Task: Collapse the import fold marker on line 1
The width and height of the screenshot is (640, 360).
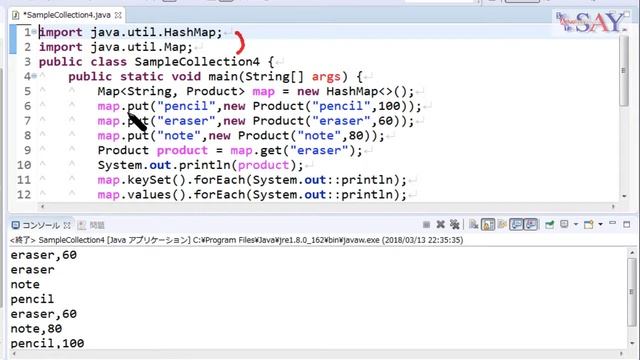Action: pyautogui.click(x=34, y=32)
